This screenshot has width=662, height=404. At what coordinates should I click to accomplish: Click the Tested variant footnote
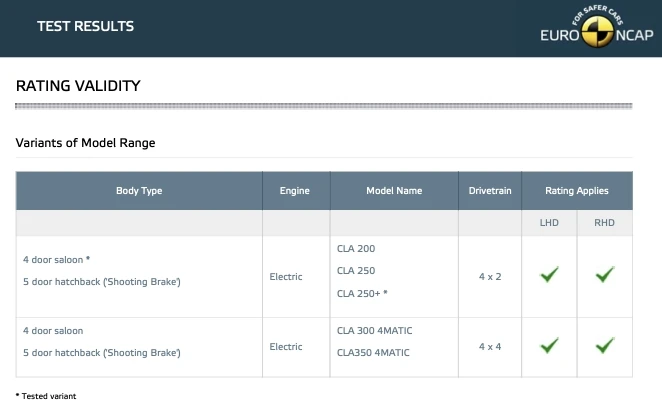[46, 396]
